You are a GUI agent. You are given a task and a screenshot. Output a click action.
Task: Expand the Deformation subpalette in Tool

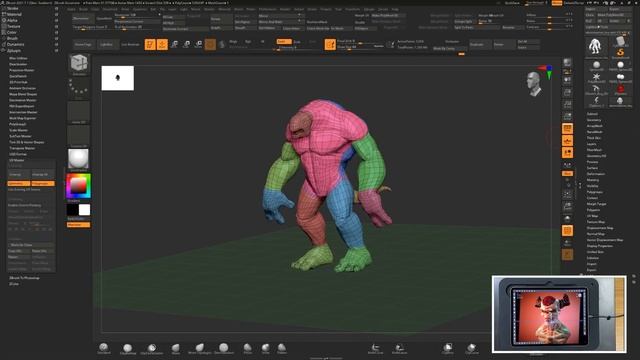[x=596, y=174]
